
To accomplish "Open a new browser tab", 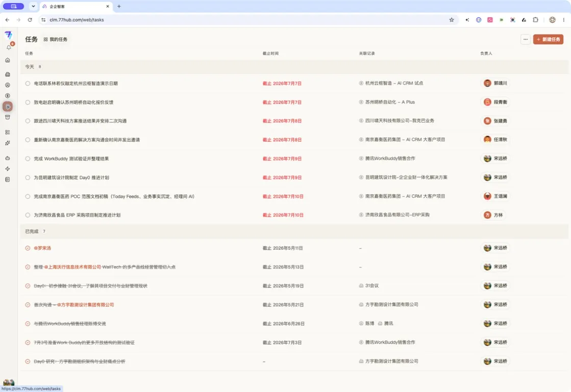I will click(x=119, y=6).
